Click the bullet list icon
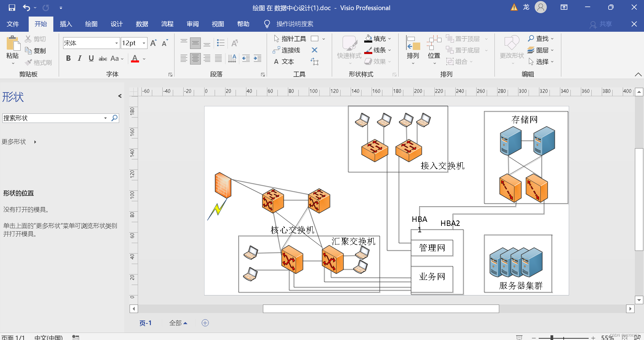This screenshot has width=644, height=340. coord(221,43)
